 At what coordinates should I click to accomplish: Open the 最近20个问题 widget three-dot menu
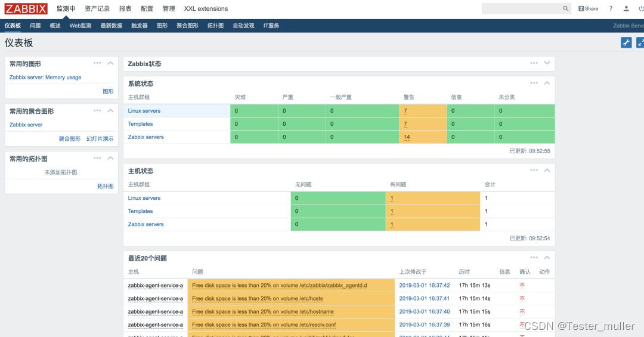(x=534, y=258)
